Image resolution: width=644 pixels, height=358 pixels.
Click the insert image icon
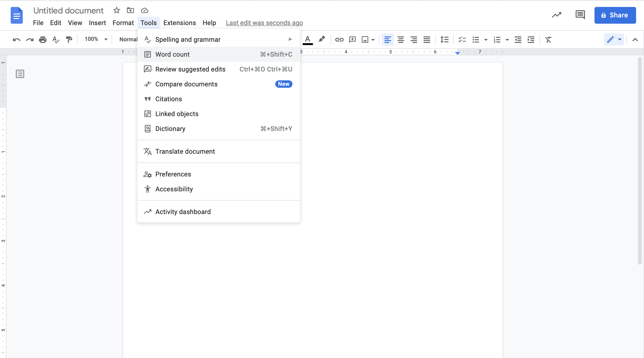click(366, 39)
